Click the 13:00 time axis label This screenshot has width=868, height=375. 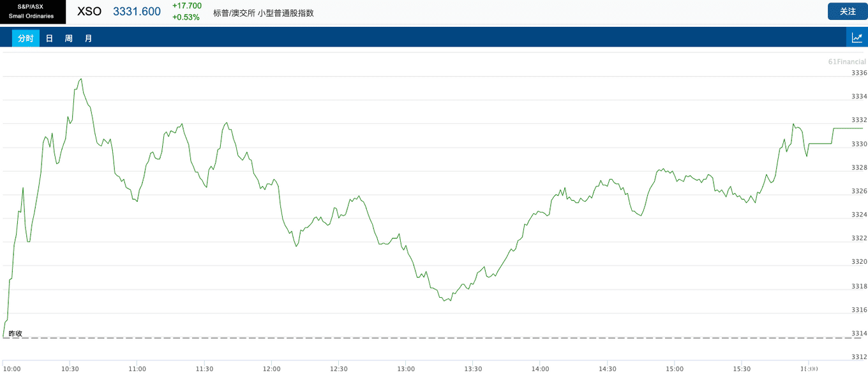pyautogui.click(x=406, y=369)
